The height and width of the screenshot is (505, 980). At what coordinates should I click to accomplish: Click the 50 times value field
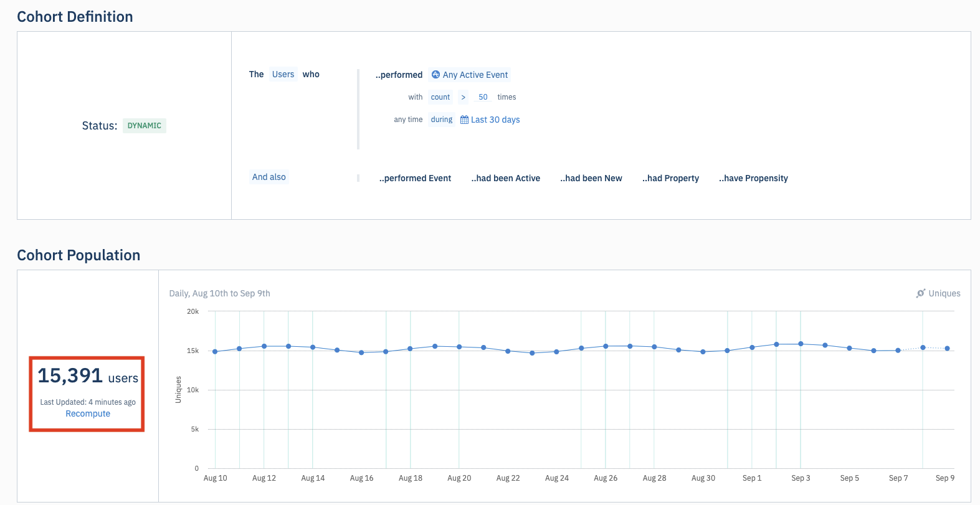coord(483,97)
